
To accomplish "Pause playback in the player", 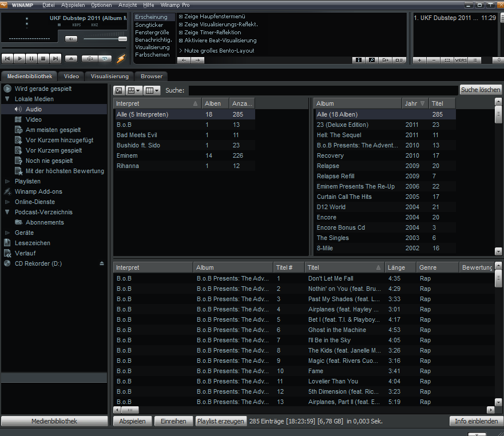I will [x=31, y=58].
